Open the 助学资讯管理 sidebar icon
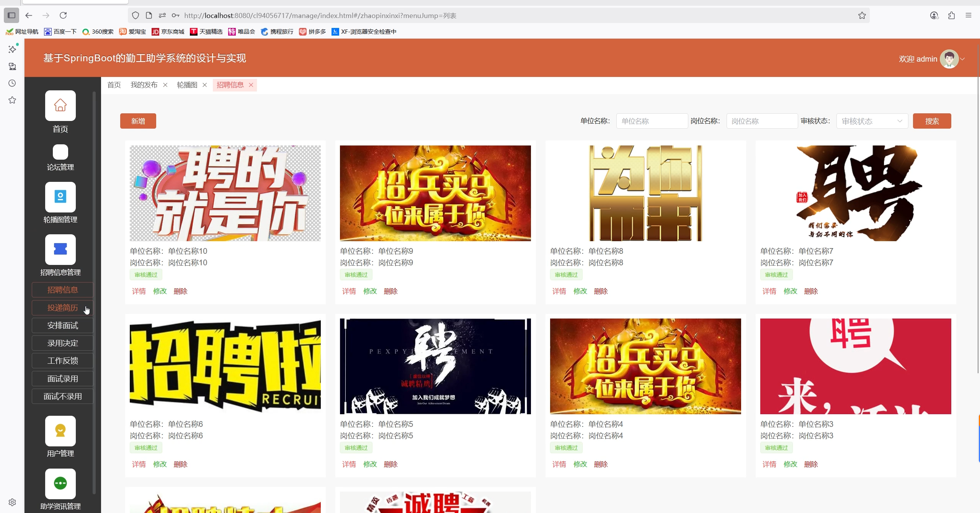The width and height of the screenshot is (980, 513). [x=60, y=484]
